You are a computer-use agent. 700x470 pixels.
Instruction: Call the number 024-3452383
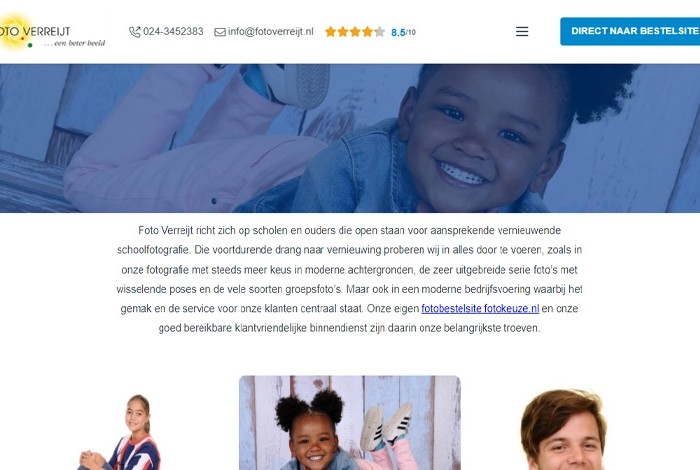click(173, 32)
